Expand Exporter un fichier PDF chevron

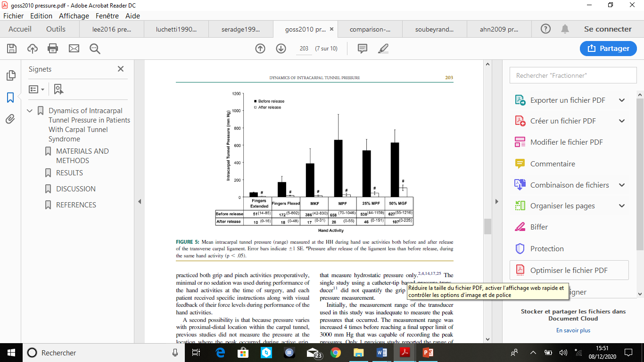coord(622,100)
